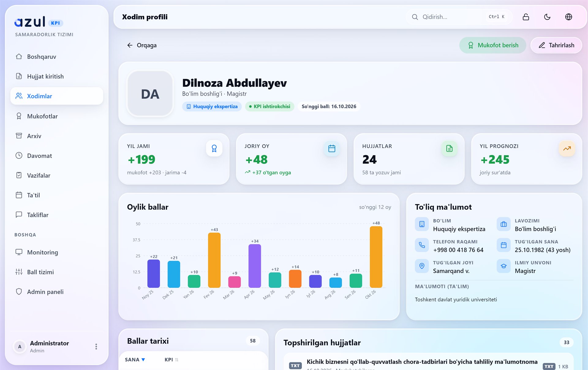This screenshot has width=588, height=370.
Task: Click phone number +998 00 418 76 64
Action: [x=458, y=250]
